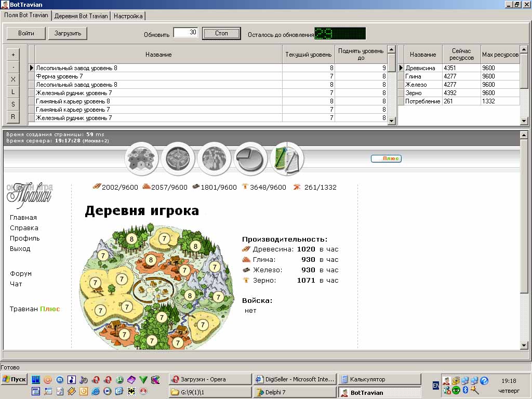Click the green eye tray icon
Viewport: 532px width, 399px height.
coord(456,390)
